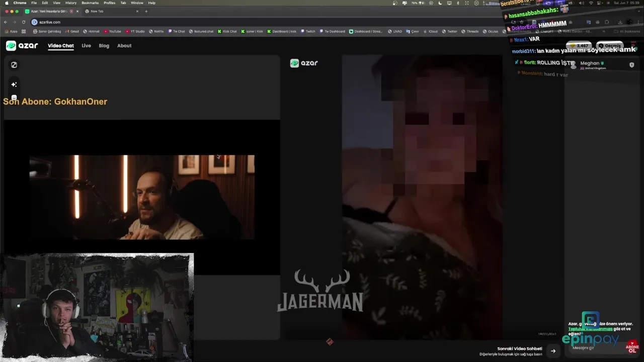Open the battery status showing 70%
Screen dimensions: 644x362
(417, 3)
